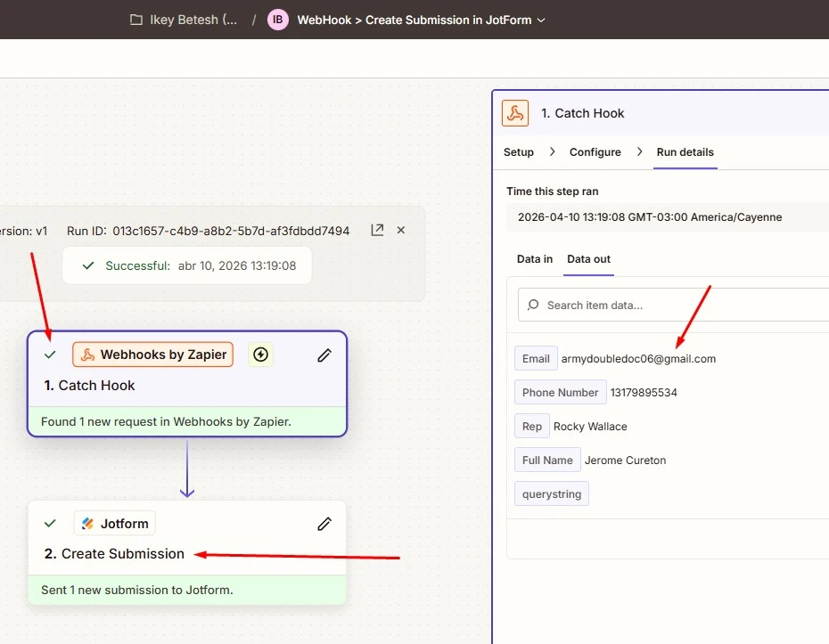Select the Data out tab
Screen dimensions: 829x644
click(588, 259)
